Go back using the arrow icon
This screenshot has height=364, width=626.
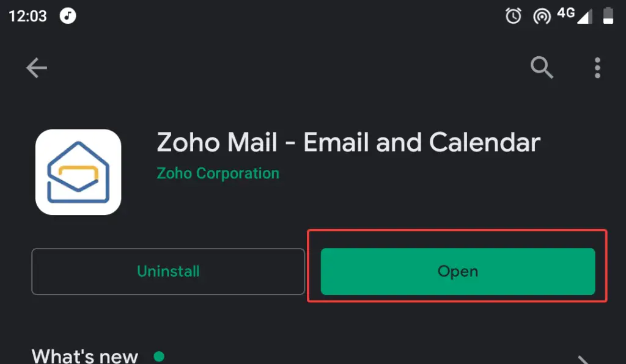36,68
